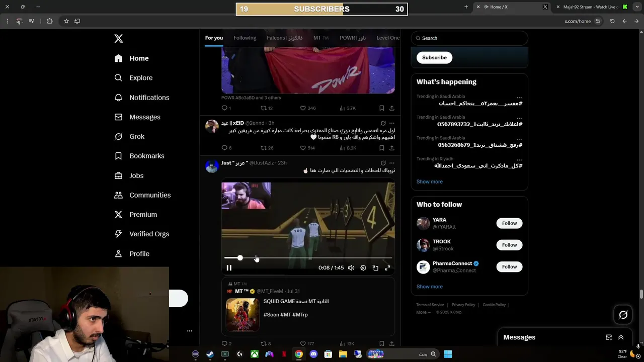This screenshot has height=362, width=644.
Task: View analytics of xEiD's post 8.2K
Action: coord(348,148)
